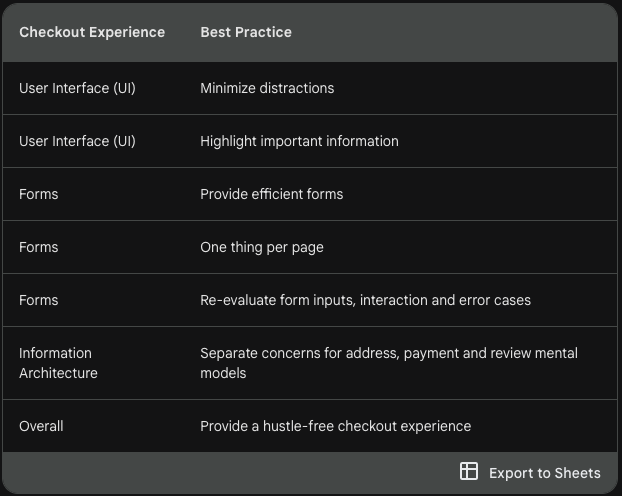This screenshot has width=622, height=496.
Task: Select the Checkout Experience column header
Action: 92,32
